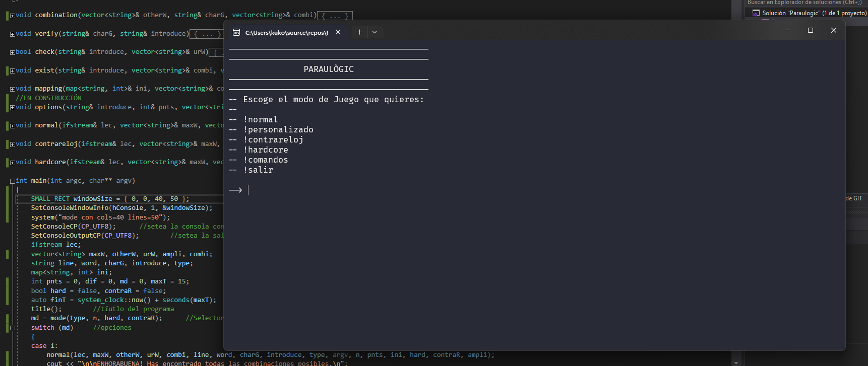Click the editor scrollbar down arrow
Image resolution: width=868 pixels, height=366 pixels.
click(736, 362)
